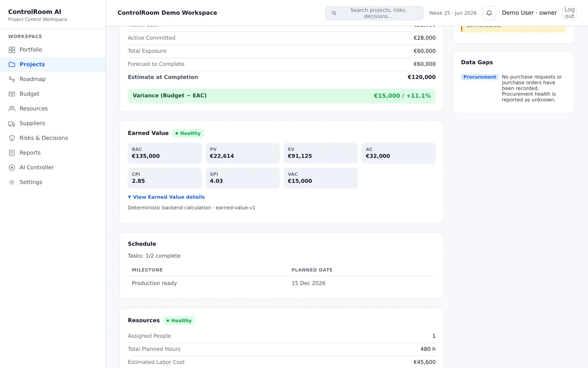This screenshot has height=368, width=588.
Task: Open AI Controller page
Action: coord(53,167)
